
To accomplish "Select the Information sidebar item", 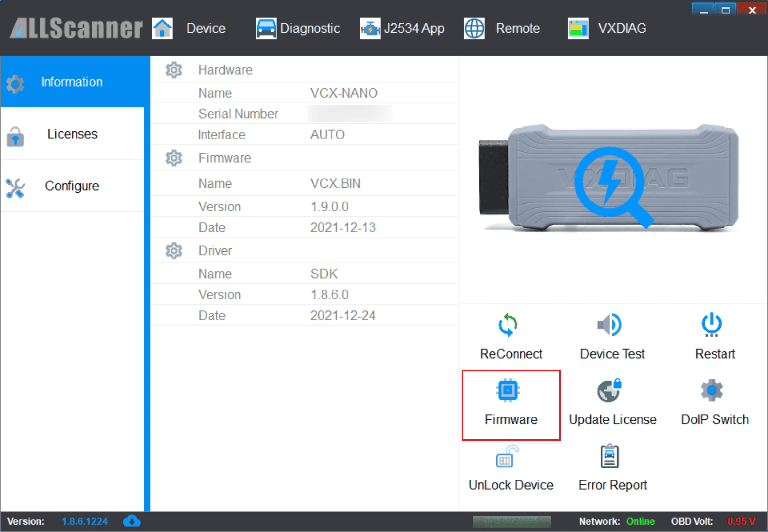I will (72, 82).
